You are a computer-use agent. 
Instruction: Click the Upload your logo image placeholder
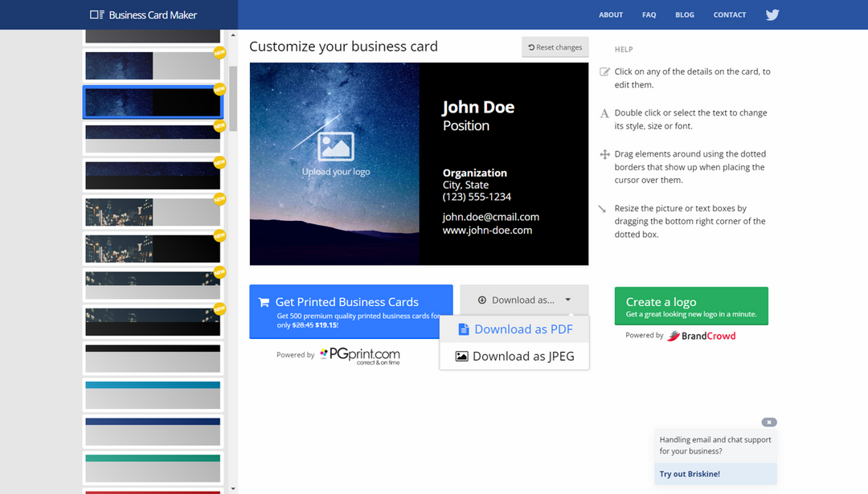coord(335,154)
